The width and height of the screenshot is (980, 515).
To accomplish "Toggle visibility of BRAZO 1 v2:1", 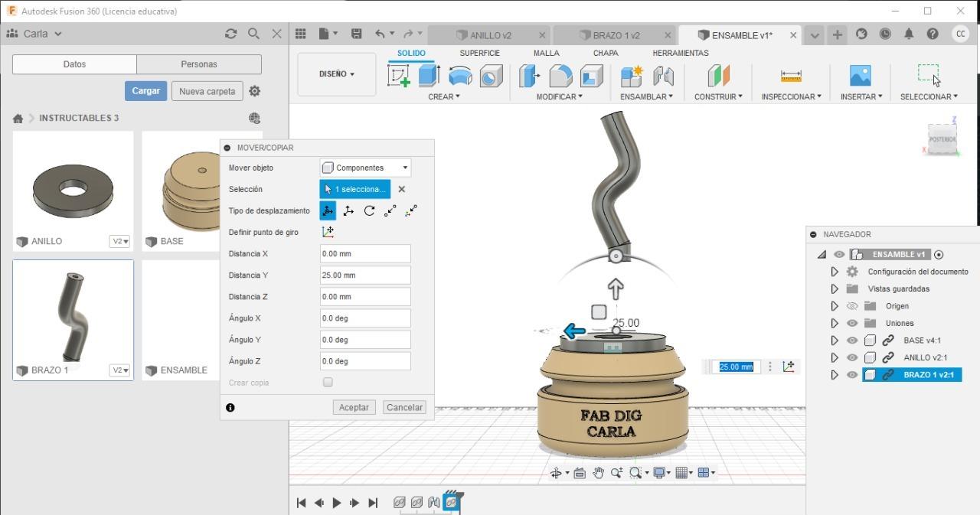I will tap(852, 375).
